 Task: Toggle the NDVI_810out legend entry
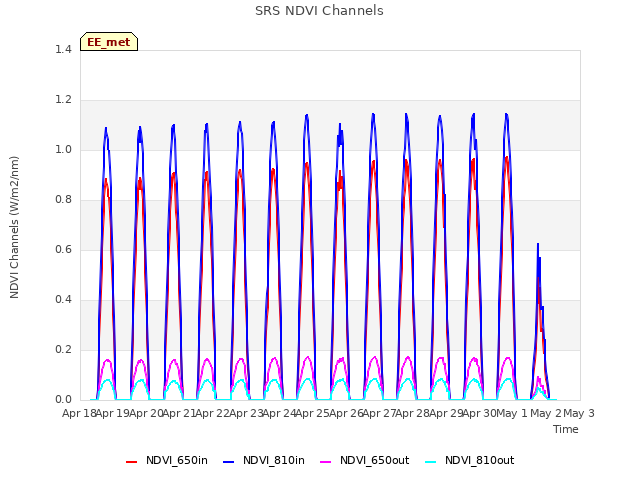469,460
